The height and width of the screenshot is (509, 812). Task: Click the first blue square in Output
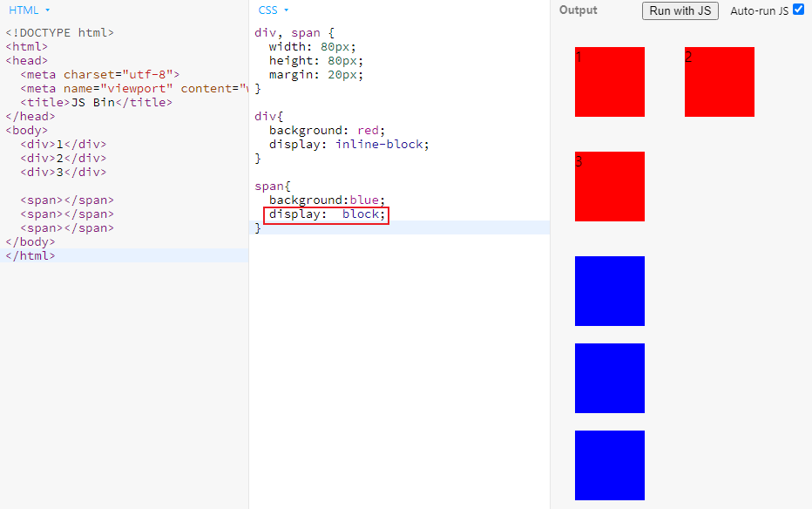click(609, 291)
